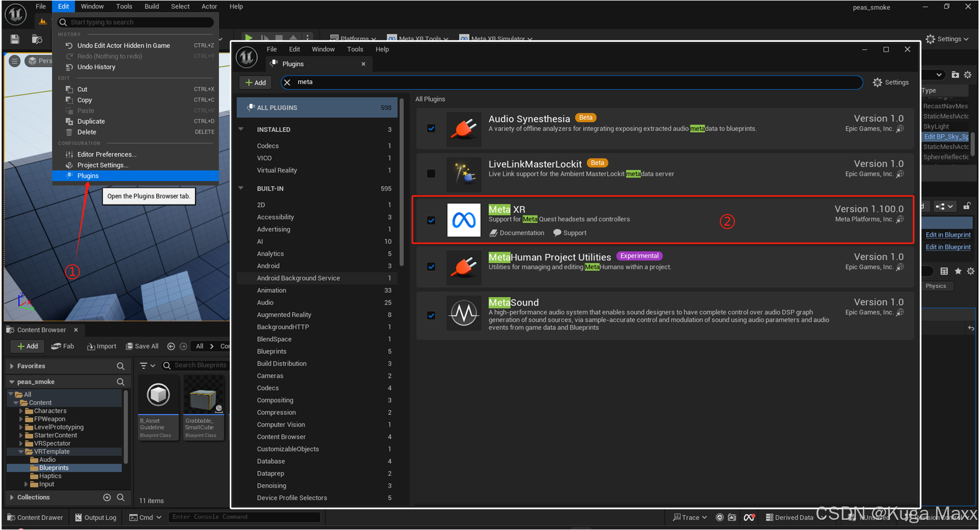Expand the Favorites section
This screenshot has height=530, width=980.
11,366
